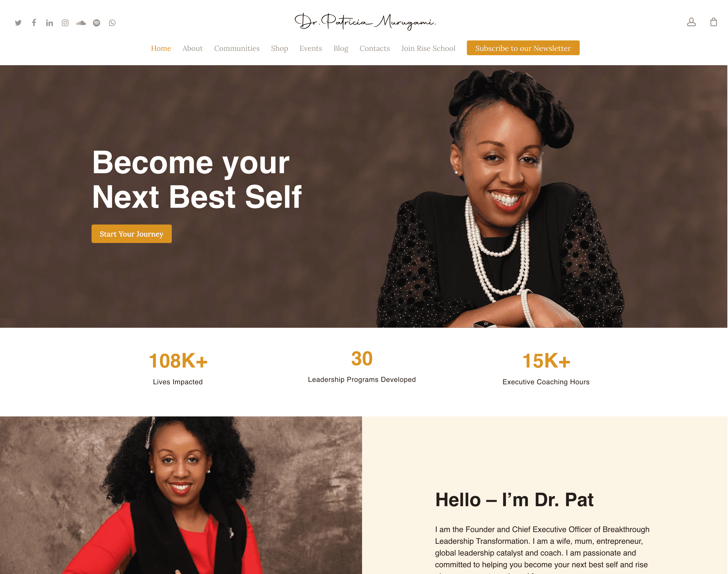The width and height of the screenshot is (728, 574).
Task: Open the Events menu item
Action: [311, 48]
